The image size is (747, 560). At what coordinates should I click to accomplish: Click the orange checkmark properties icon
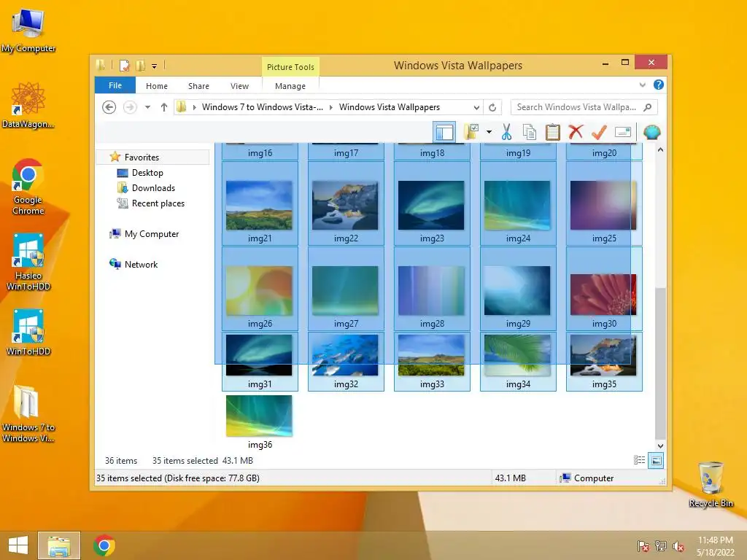(600, 132)
